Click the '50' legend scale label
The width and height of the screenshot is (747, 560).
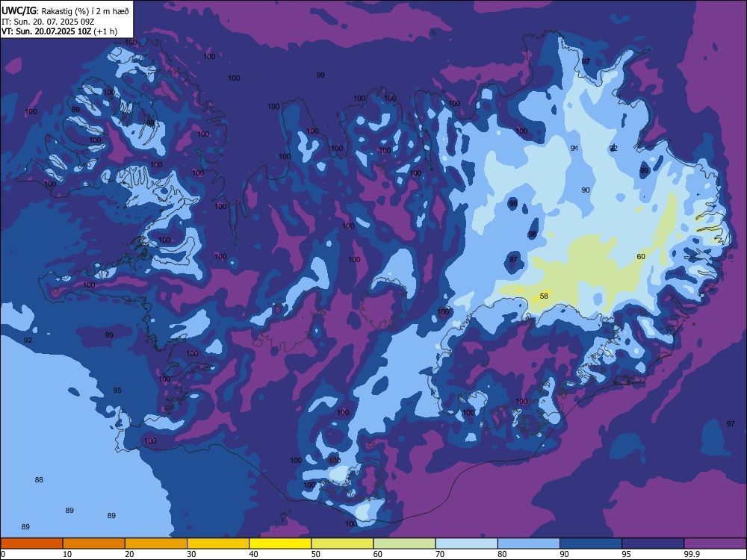tap(316, 554)
